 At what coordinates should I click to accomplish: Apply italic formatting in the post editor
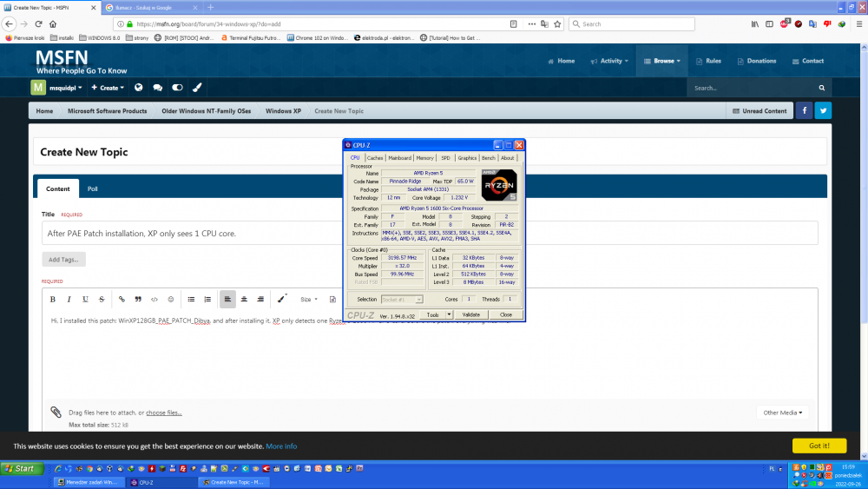[x=69, y=299]
